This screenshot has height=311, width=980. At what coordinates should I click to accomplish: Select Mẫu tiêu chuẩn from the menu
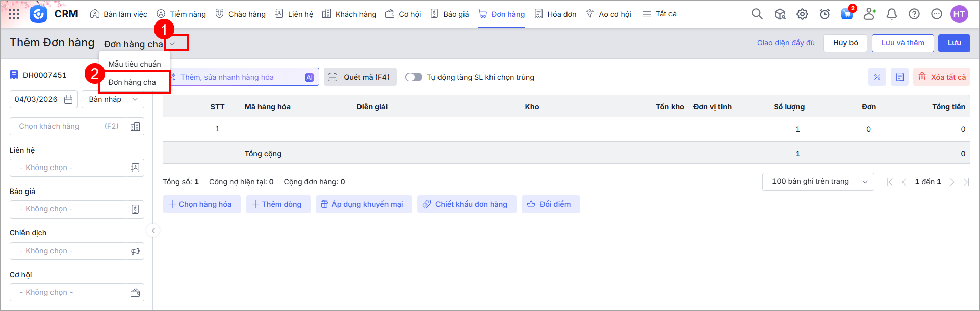click(x=134, y=64)
